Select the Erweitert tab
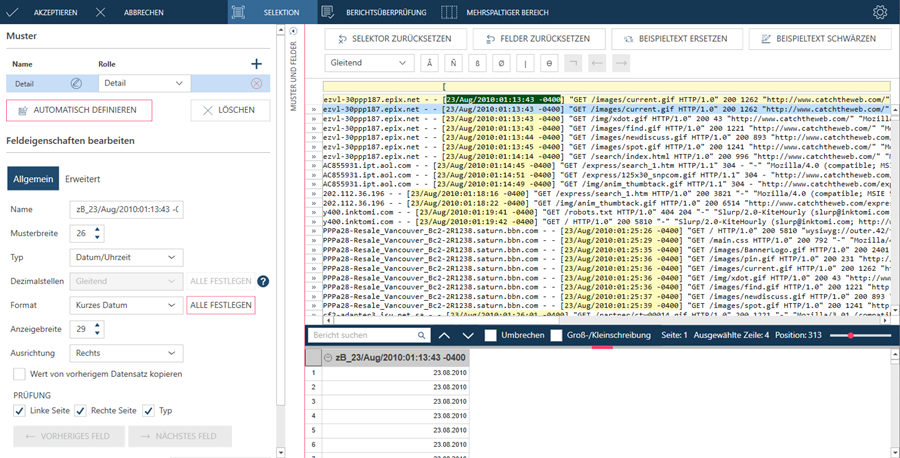Image resolution: width=900 pixels, height=458 pixels. tap(83, 178)
